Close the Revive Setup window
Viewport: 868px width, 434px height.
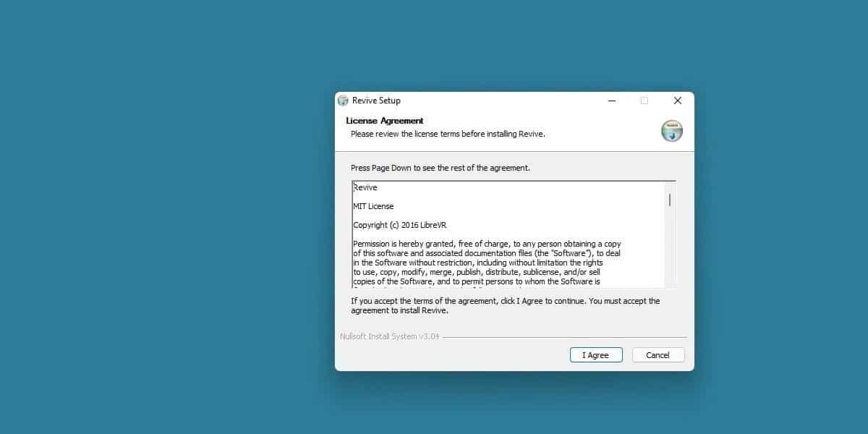pos(677,101)
